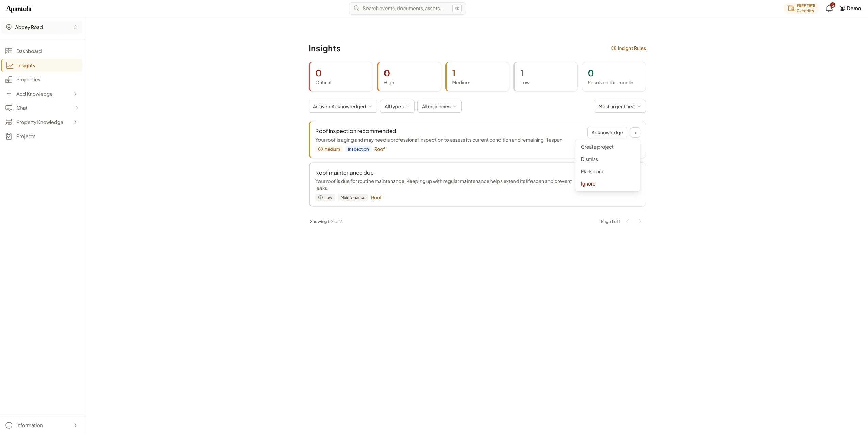Viewport: 868px width, 434px height.
Task: Expand the Information chevron
Action: click(76, 425)
